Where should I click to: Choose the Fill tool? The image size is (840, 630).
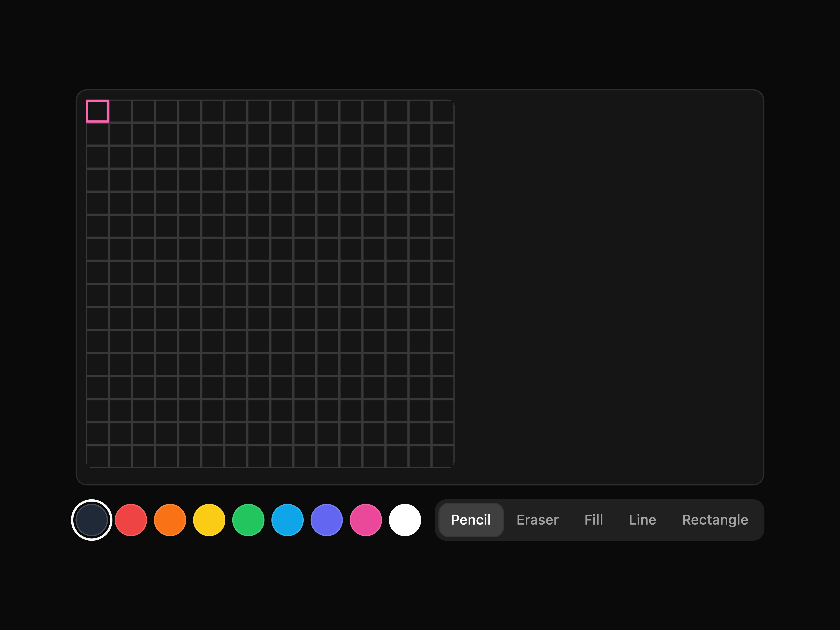point(593,520)
